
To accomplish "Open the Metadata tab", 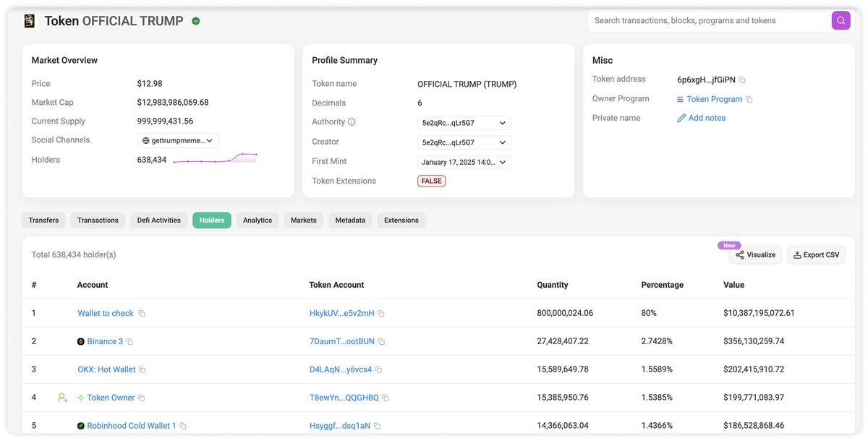I will coord(350,220).
